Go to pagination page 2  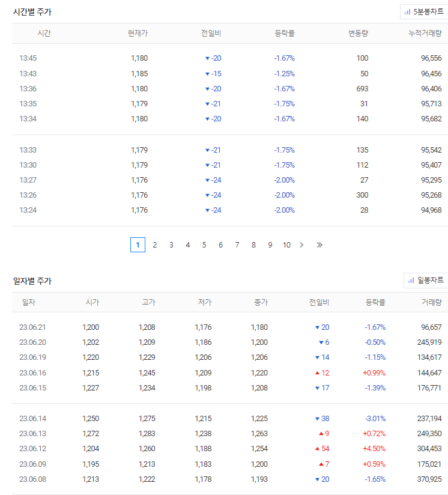point(154,245)
